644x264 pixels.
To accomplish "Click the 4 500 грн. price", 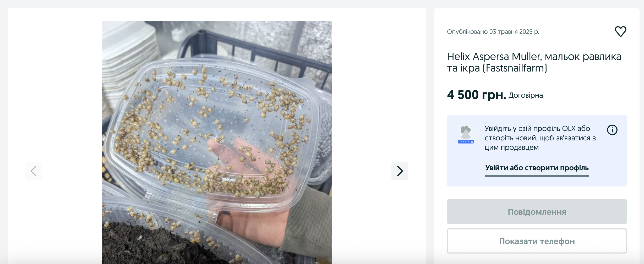I will pyautogui.click(x=476, y=95).
